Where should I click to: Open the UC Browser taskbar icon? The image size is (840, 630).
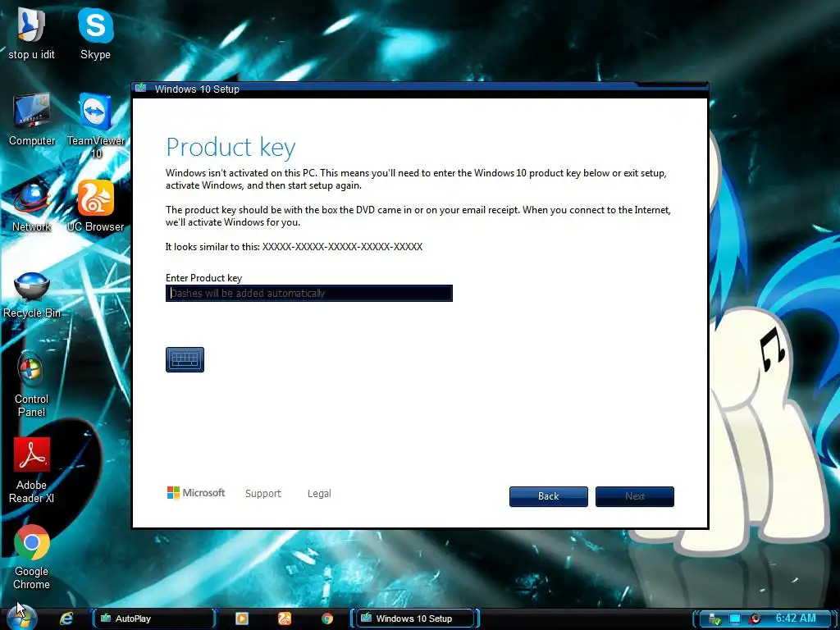[x=285, y=619]
